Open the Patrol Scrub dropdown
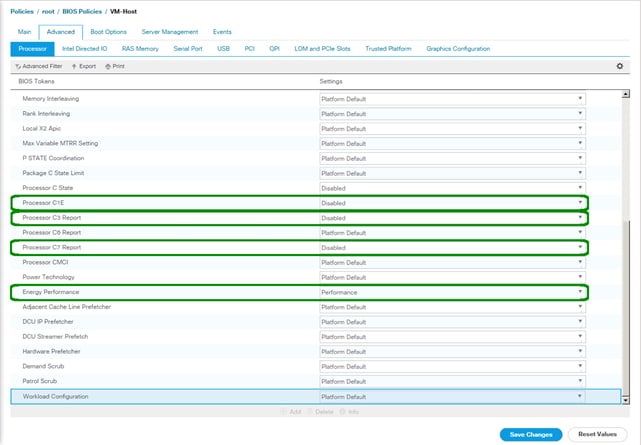Viewport: 641px width, 445px height. (452, 382)
